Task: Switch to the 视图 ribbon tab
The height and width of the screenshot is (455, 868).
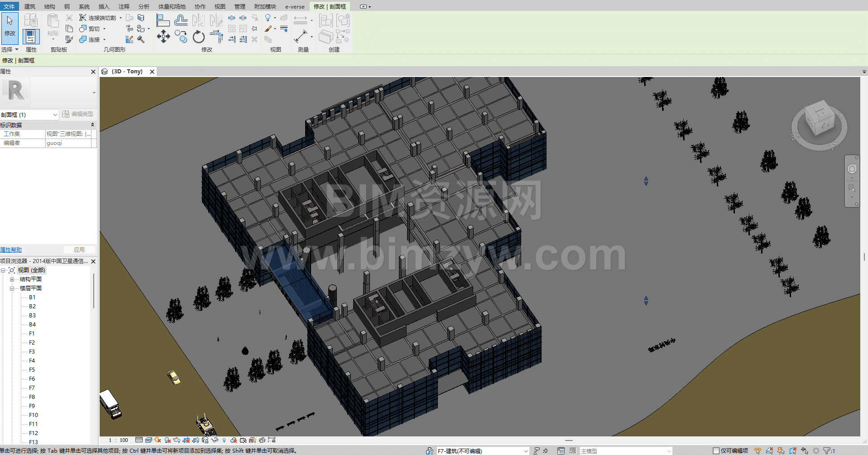Action: (x=220, y=6)
